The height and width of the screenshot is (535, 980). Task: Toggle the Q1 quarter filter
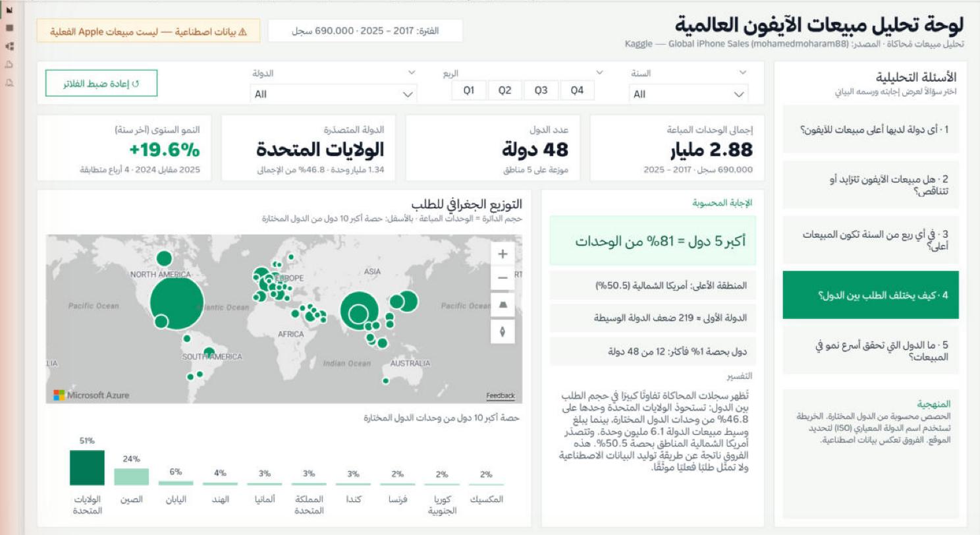coord(469,91)
